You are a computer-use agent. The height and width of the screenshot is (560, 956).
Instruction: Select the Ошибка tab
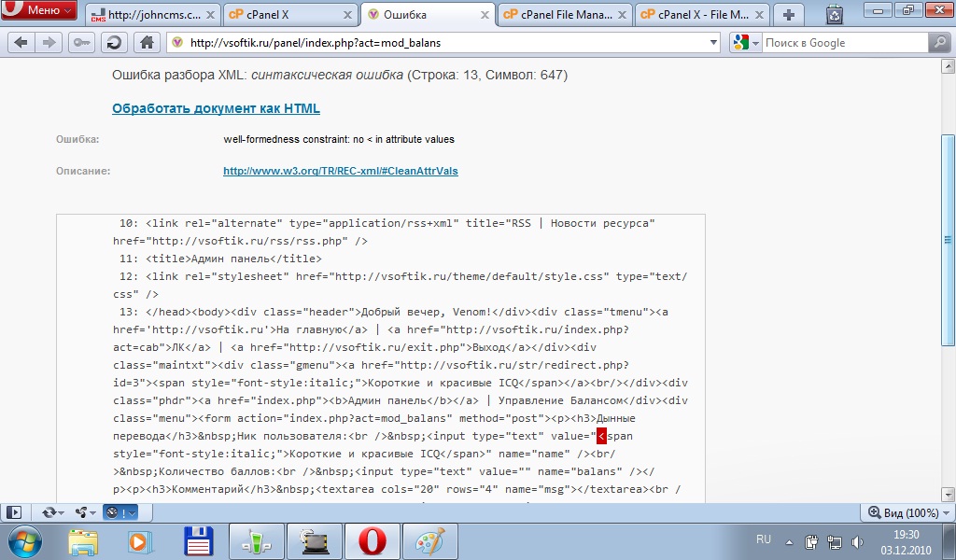coord(429,15)
